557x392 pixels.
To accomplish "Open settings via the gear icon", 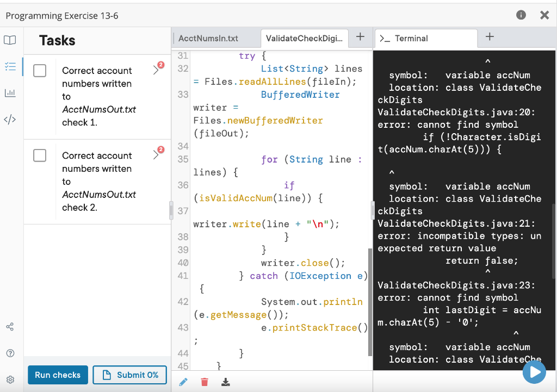I will 10,379.
